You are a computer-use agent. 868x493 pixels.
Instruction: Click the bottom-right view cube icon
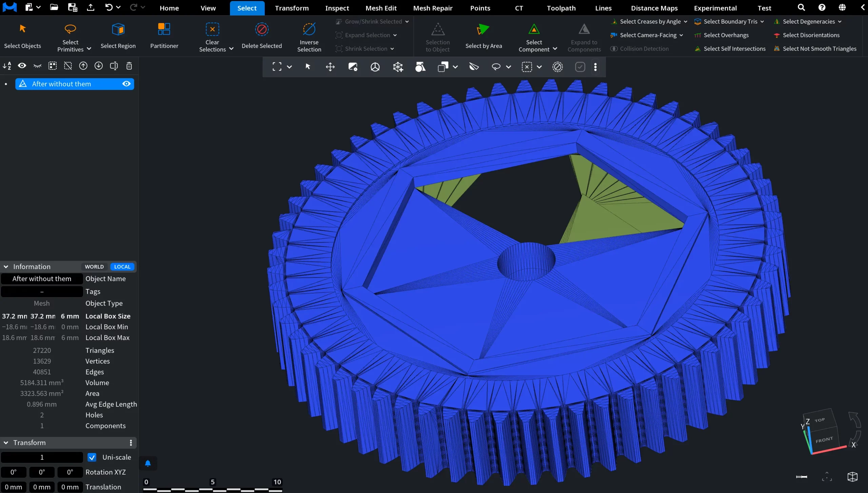(852, 477)
